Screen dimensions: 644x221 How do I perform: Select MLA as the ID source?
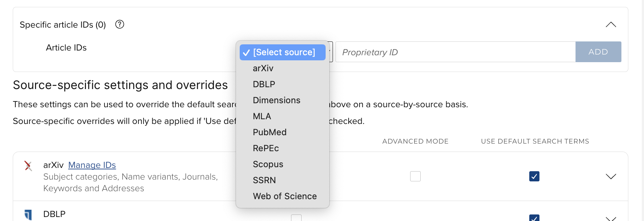pyautogui.click(x=262, y=116)
